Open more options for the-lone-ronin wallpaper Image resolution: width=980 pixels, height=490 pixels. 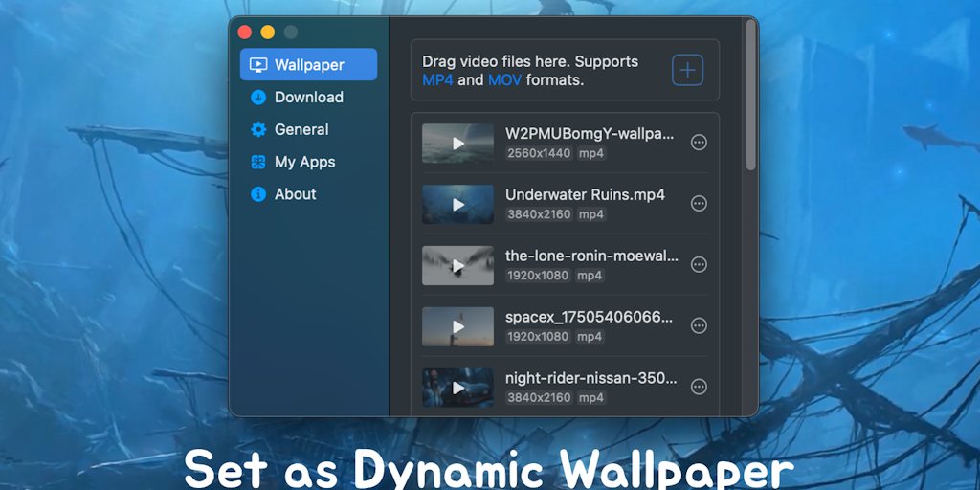[x=699, y=265]
